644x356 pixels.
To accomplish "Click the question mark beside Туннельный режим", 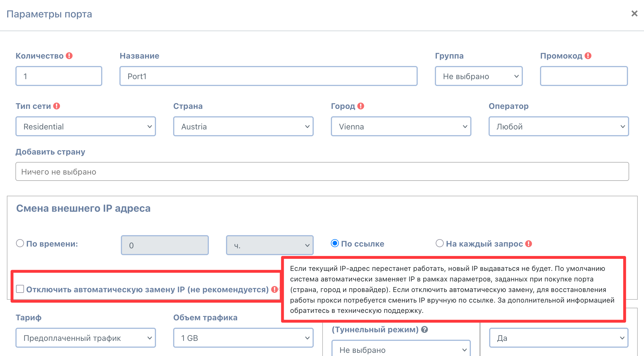I will tap(425, 329).
